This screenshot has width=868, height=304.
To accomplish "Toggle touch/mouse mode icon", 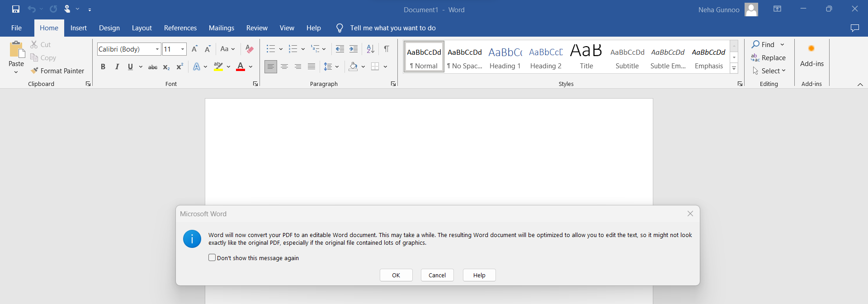I will (x=67, y=9).
